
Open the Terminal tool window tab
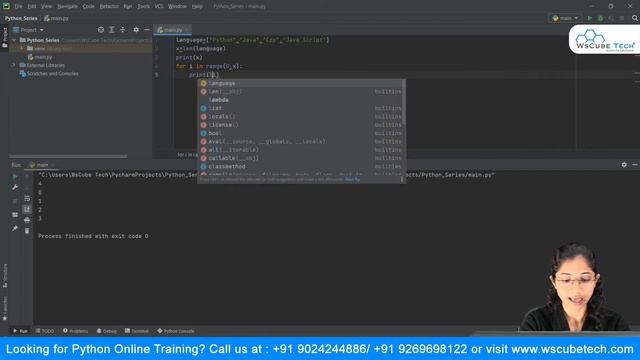click(x=137, y=331)
